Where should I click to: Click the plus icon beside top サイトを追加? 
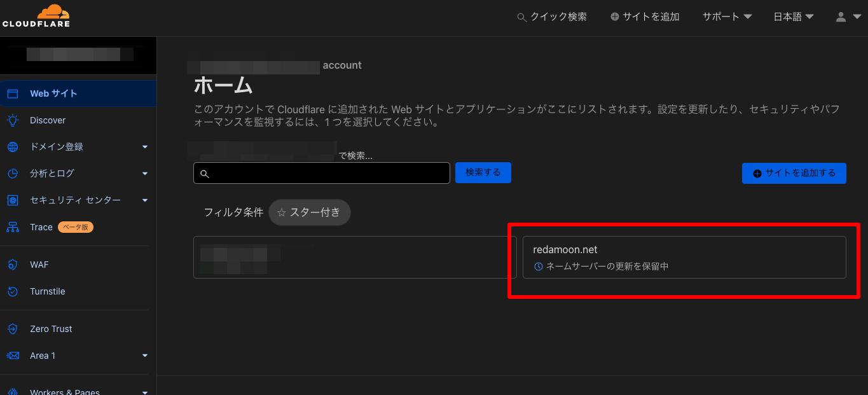tap(615, 17)
